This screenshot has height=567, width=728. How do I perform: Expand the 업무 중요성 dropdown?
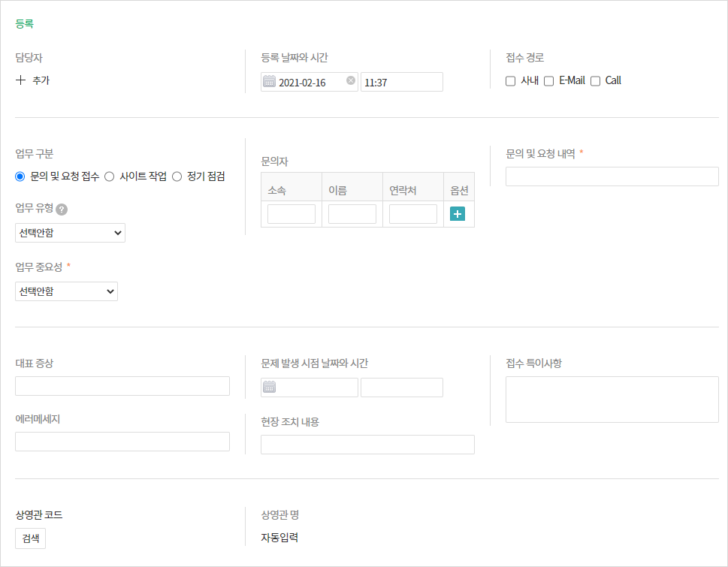pyautogui.click(x=66, y=291)
